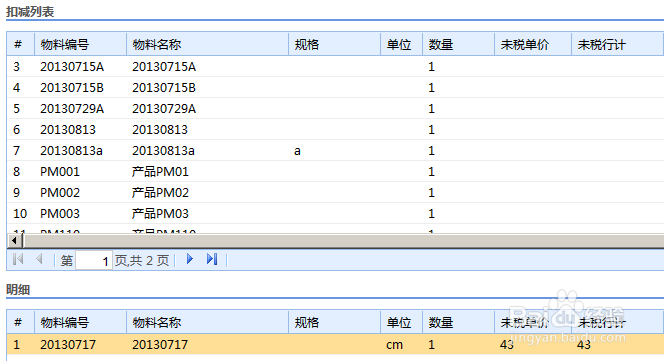664x361 pixels.
Task: Click material name 产品PM03
Action: tap(160, 214)
